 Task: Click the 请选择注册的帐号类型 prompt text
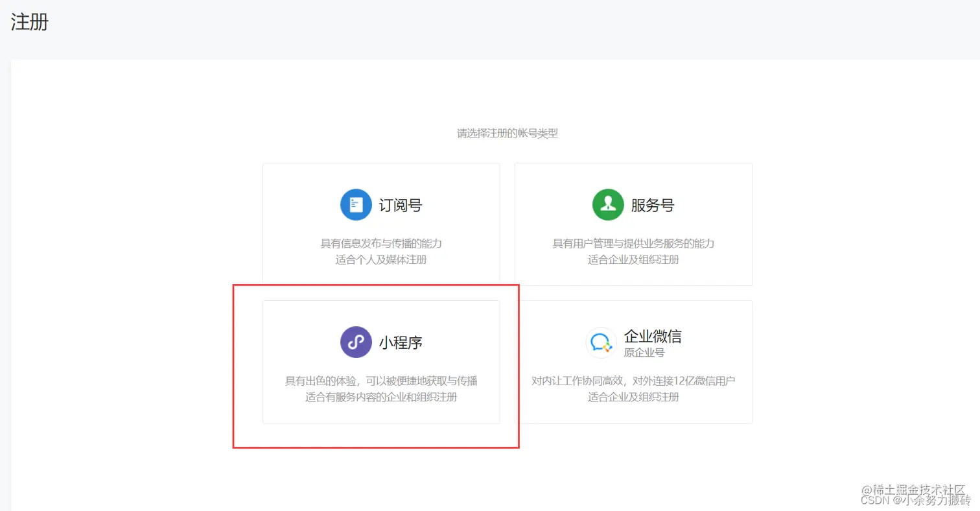[507, 133]
